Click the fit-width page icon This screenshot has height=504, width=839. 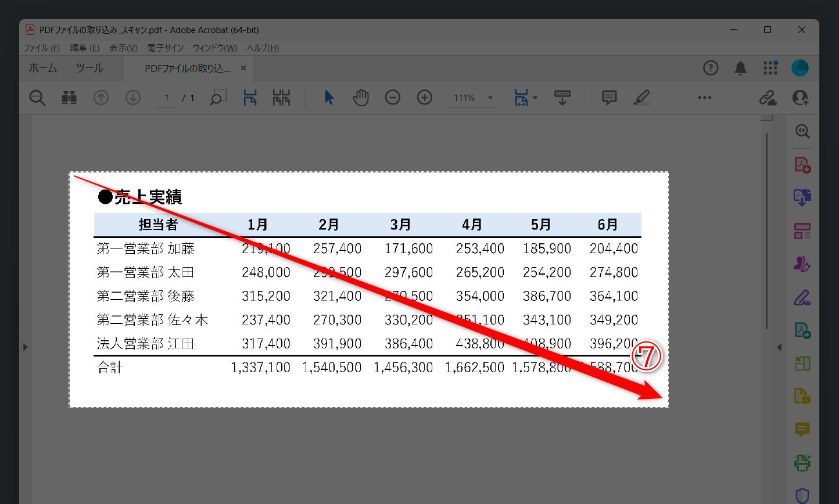tap(521, 98)
